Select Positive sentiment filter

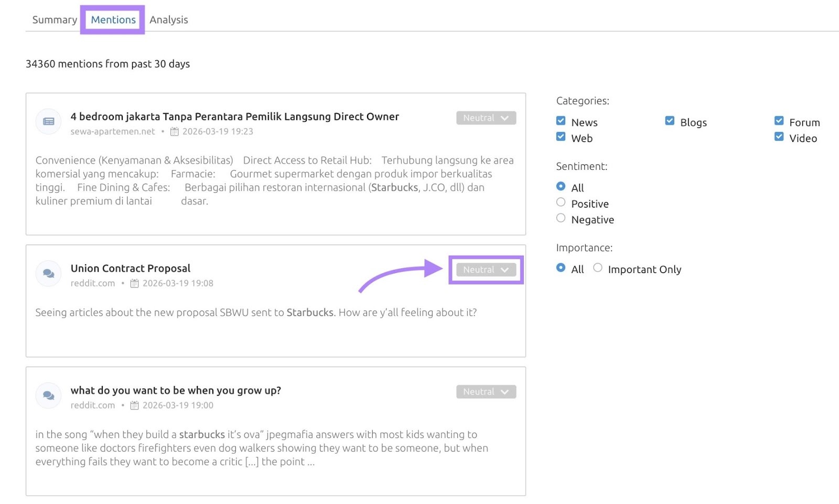[561, 202]
